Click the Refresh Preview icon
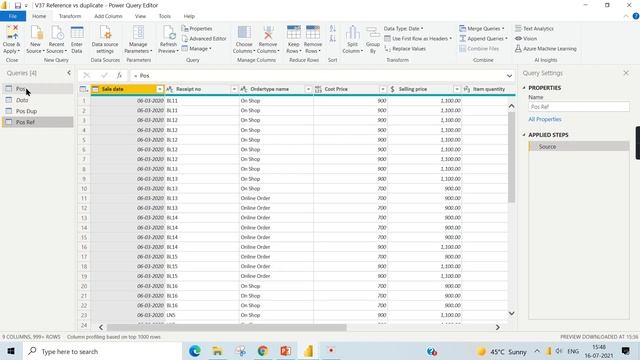Viewport: 640px width, 360px height. [168, 32]
